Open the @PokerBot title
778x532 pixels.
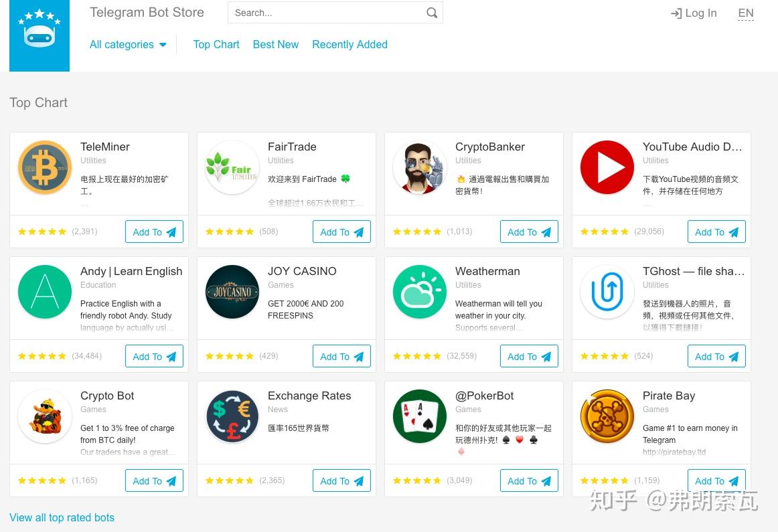485,395
